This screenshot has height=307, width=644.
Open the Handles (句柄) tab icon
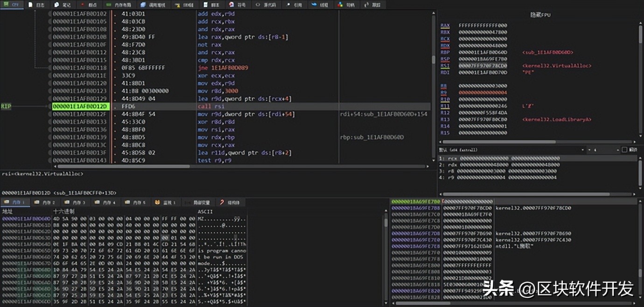click(339, 5)
